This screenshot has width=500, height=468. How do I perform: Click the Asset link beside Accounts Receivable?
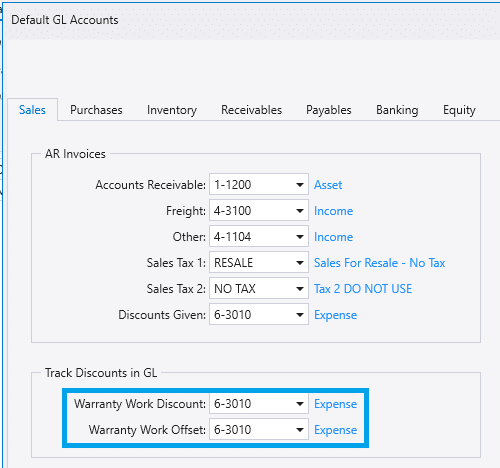328,185
